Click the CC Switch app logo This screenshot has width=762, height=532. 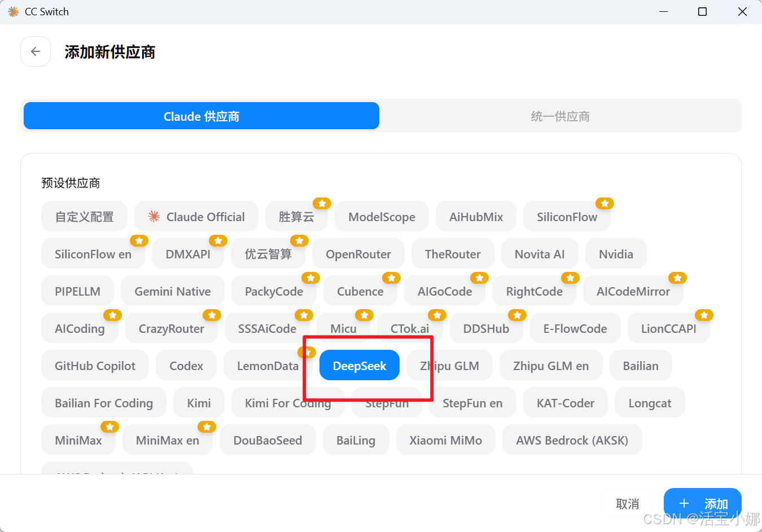point(14,12)
